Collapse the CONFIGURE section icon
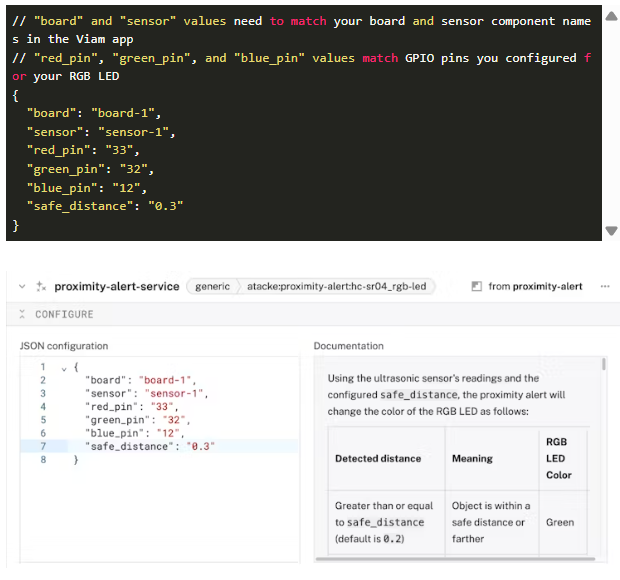Image resolution: width=620 pixels, height=580 pixels. pyautogui.click(x=23, y=314)
